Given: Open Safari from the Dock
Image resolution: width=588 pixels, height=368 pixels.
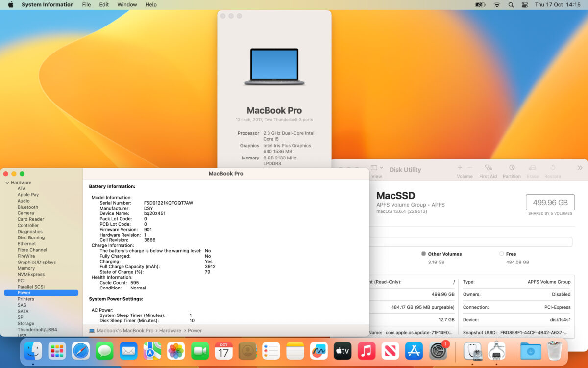Looking at the screenshot, I should click(x=81, y=351).
